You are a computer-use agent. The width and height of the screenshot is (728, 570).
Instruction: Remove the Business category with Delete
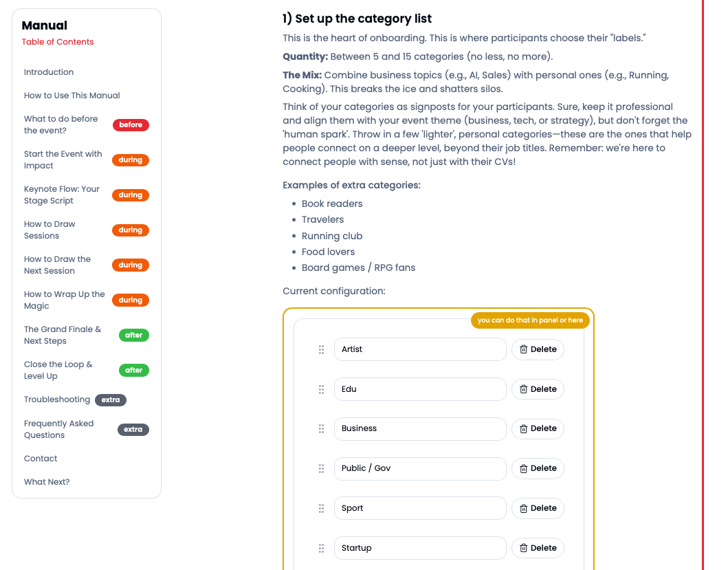click(x=538, y=428)
